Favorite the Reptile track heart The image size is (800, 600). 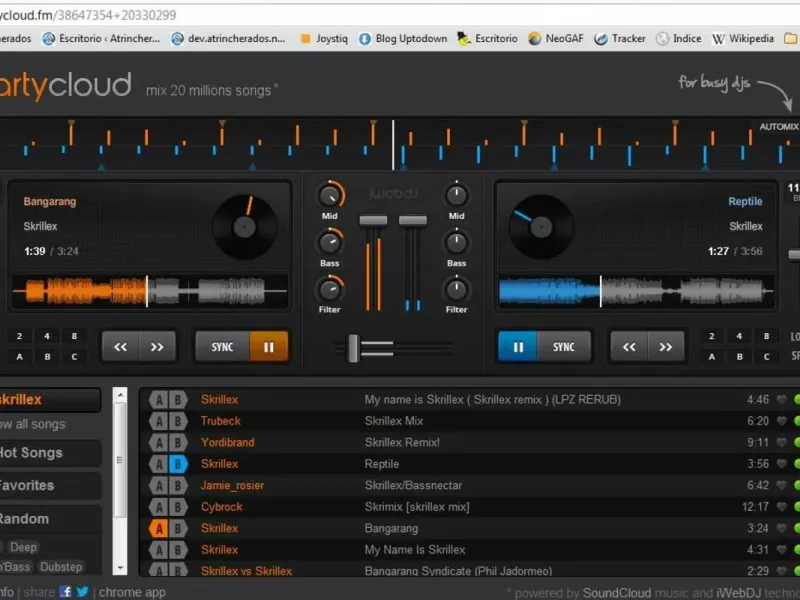[x=782, y=464]
